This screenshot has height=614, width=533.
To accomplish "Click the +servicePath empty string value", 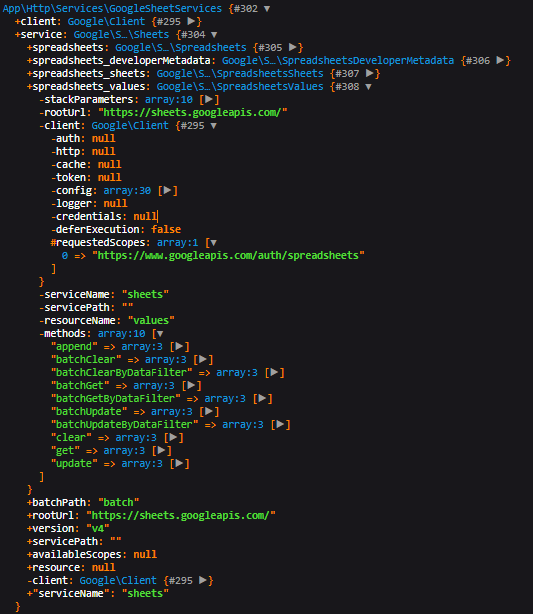I will [x=116, y=542].
